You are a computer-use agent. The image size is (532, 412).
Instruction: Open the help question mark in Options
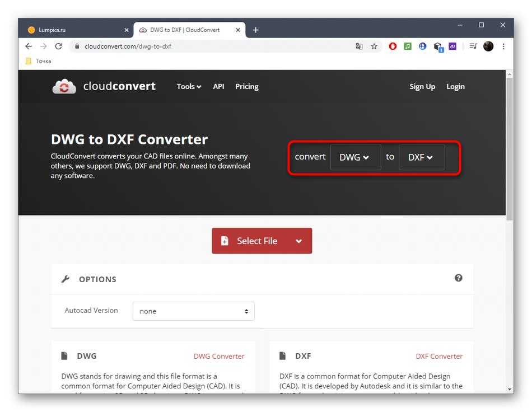pyautogui.click(x=458, y=278)
